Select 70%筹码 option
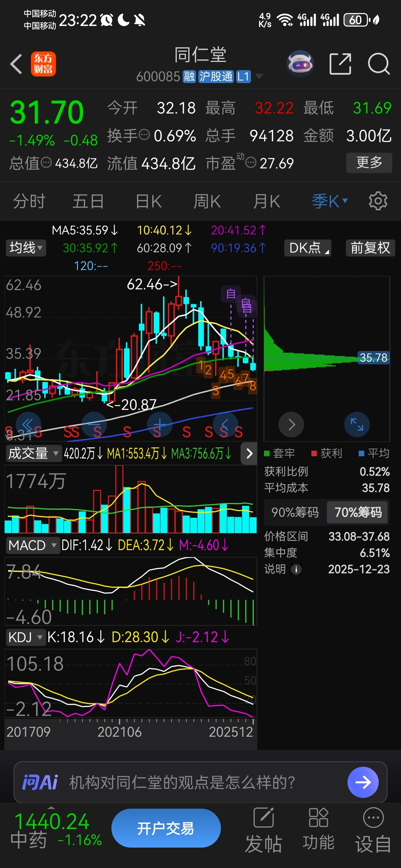 [358, 512]
